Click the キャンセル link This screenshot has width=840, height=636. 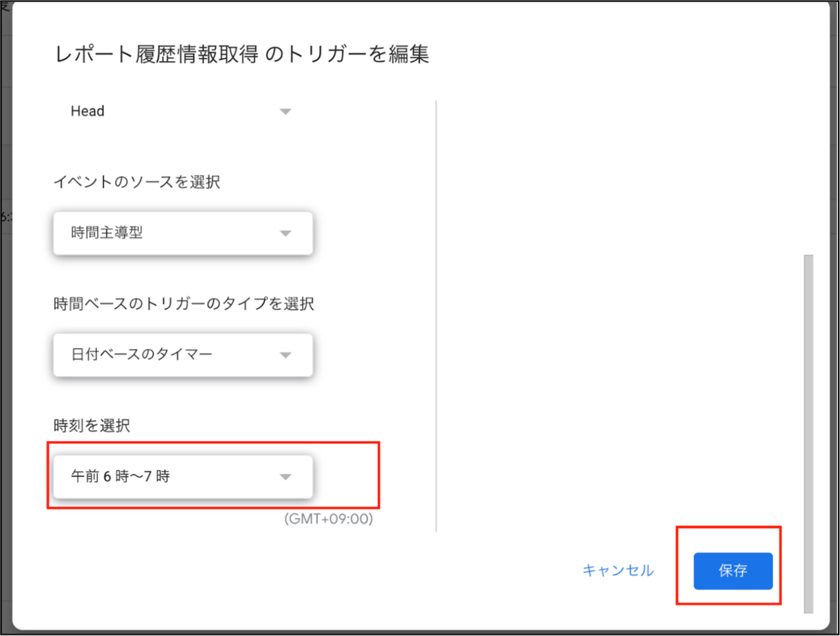618,570
